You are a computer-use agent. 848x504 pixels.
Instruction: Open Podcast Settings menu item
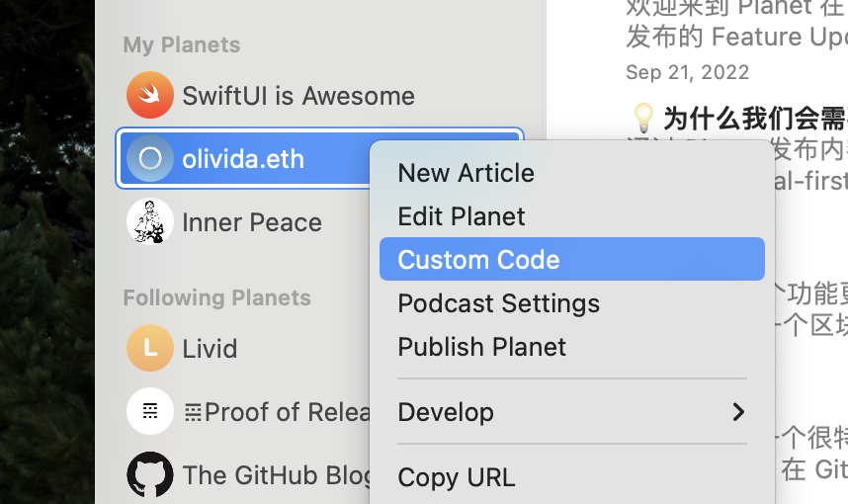498,303
